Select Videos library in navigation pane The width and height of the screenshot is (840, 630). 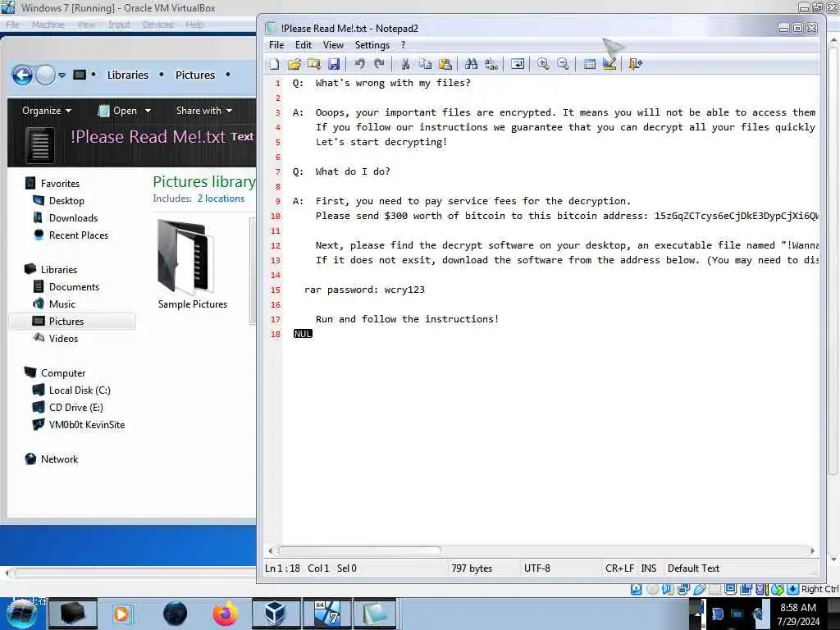point(63,339)
